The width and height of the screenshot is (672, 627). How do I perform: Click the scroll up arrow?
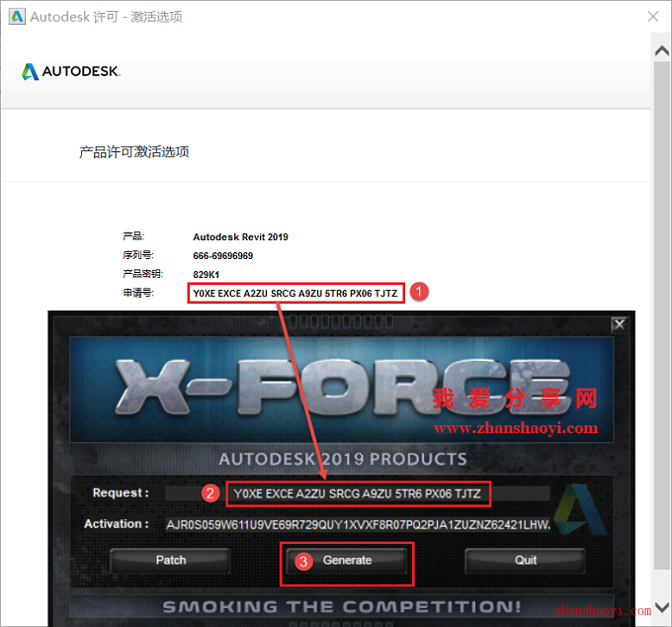662,51
